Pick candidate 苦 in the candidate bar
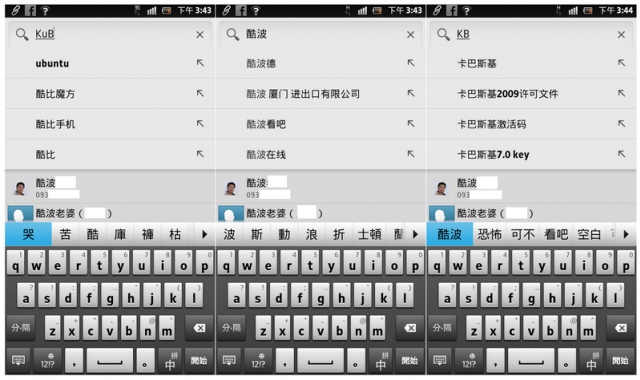This screenshot has height=380, width=640. click(65, 234)
